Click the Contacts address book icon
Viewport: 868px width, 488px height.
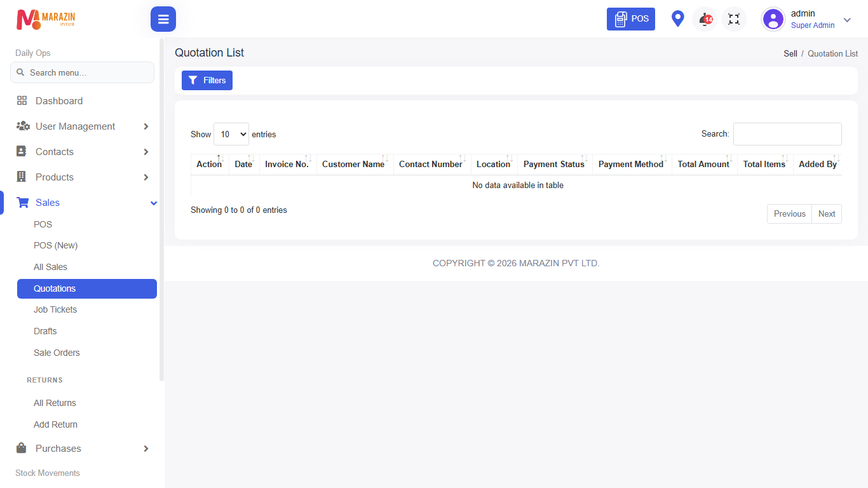22,151
